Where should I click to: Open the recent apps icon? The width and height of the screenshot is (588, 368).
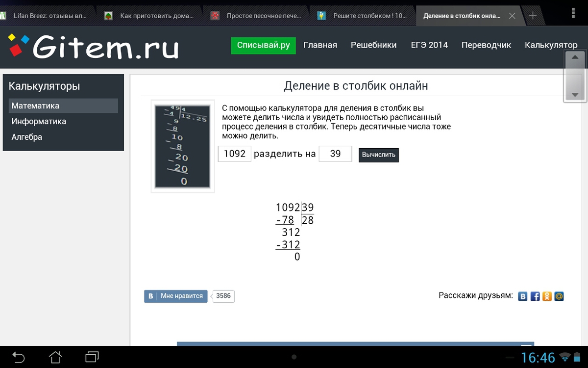pos(92,357)
